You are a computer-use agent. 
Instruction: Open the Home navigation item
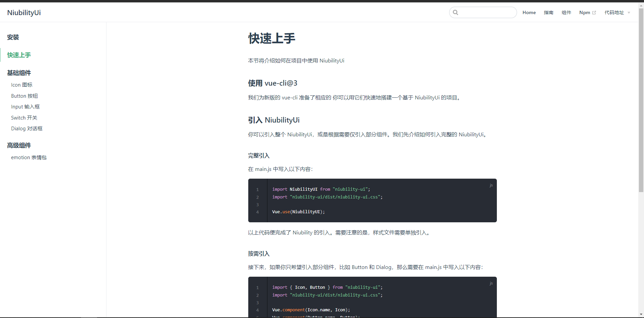click(529, 12)
